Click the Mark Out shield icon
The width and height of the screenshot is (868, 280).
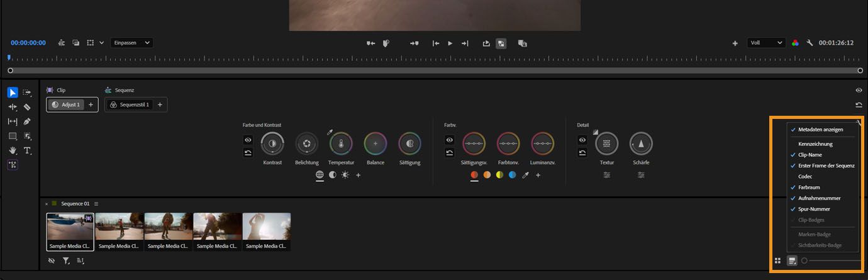coord(386,43)
